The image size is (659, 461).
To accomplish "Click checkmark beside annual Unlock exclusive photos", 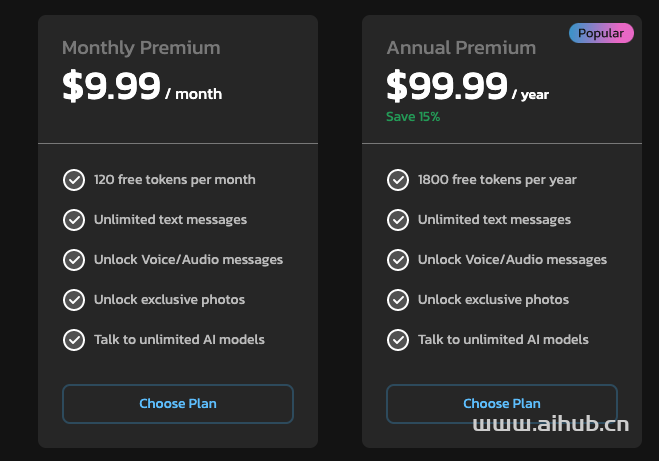I will [398, 300].
